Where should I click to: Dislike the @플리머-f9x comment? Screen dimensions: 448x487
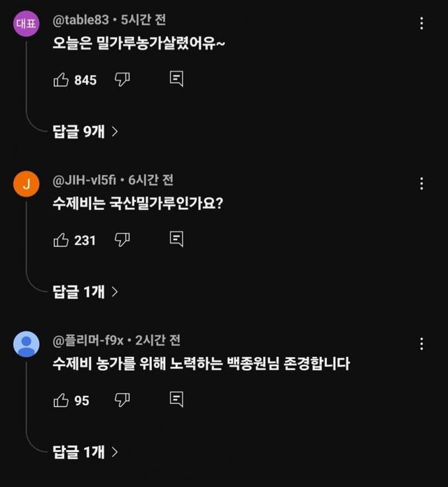click(122, 400)
